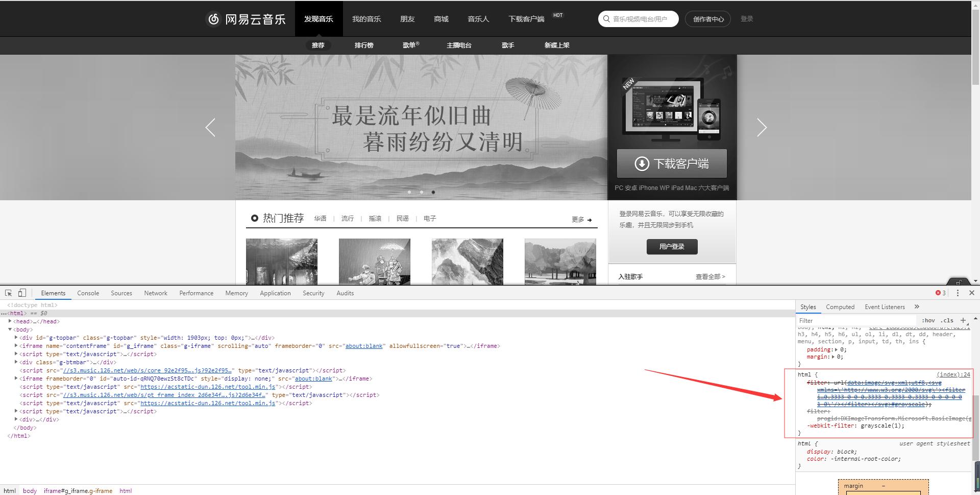Toggle the :hov pseudo-class panel

coord(928,320)
